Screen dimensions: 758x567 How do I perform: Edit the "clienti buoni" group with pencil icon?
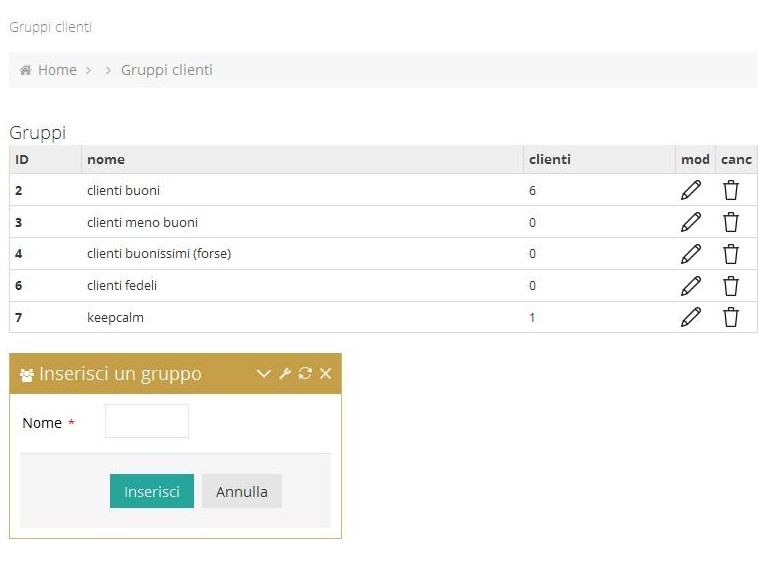tap(691, 190)
